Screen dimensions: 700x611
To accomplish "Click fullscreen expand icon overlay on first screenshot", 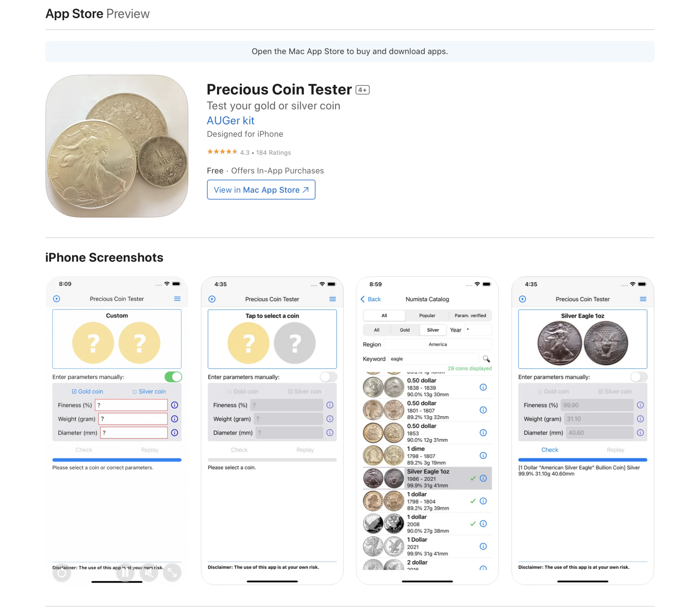I will pos(172,573).
